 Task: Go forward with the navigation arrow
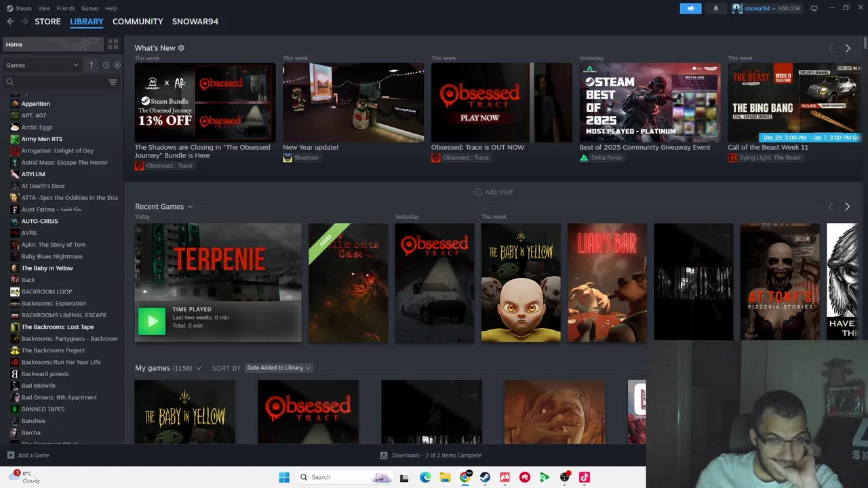tap(25, 22)
